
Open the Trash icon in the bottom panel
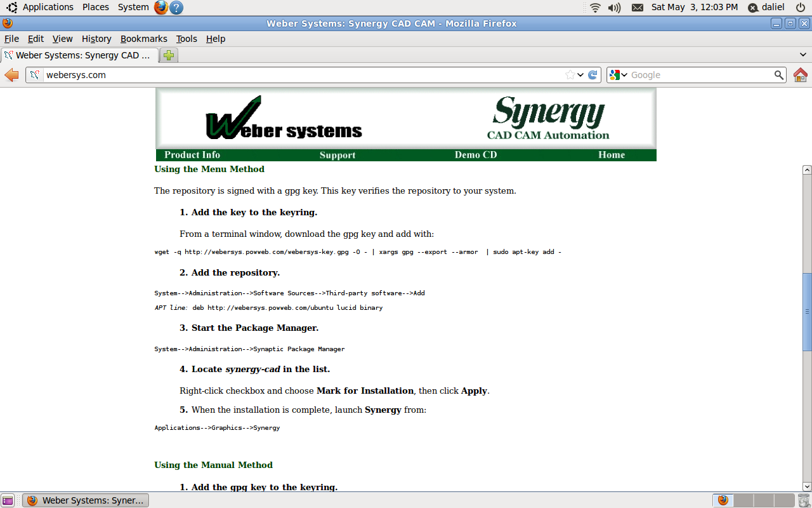(x=804, y=500)
